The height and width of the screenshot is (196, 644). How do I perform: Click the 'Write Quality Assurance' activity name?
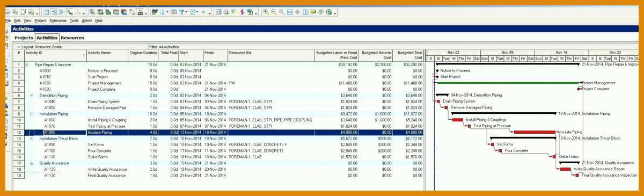(x=107, y=169)
